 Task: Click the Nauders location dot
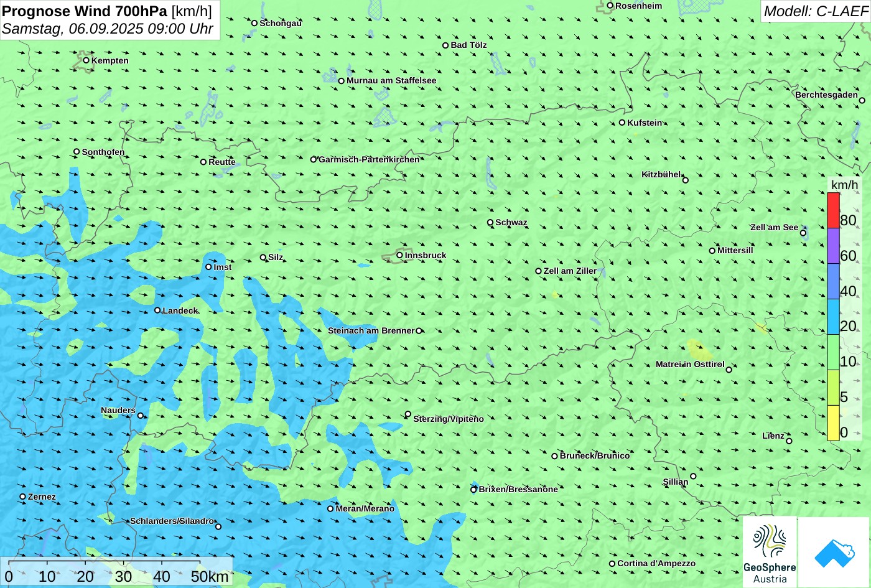[140, 416]
